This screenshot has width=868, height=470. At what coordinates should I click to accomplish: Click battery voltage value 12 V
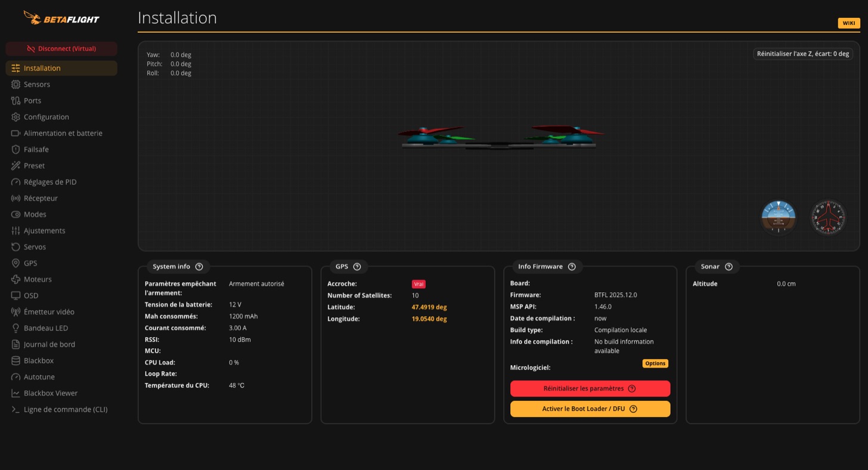point(235,305)
